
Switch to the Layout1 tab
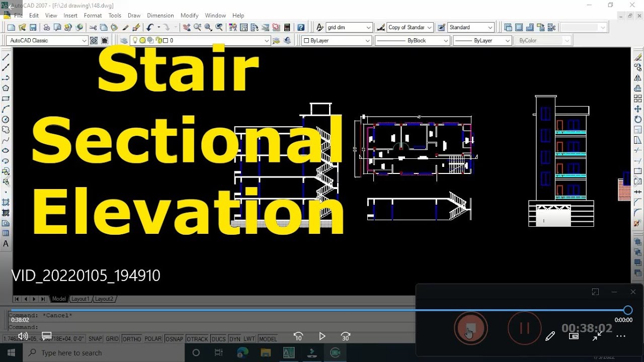click(80, 299)
